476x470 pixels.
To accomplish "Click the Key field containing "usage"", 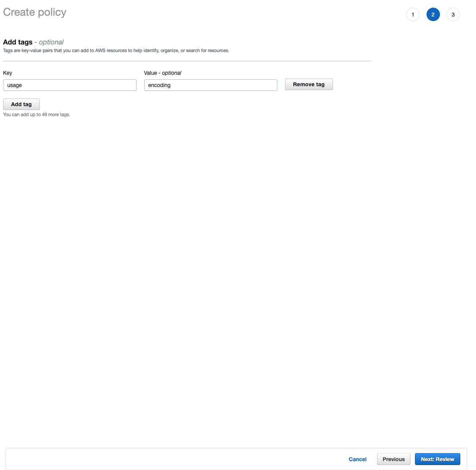I will pos(69,85).
